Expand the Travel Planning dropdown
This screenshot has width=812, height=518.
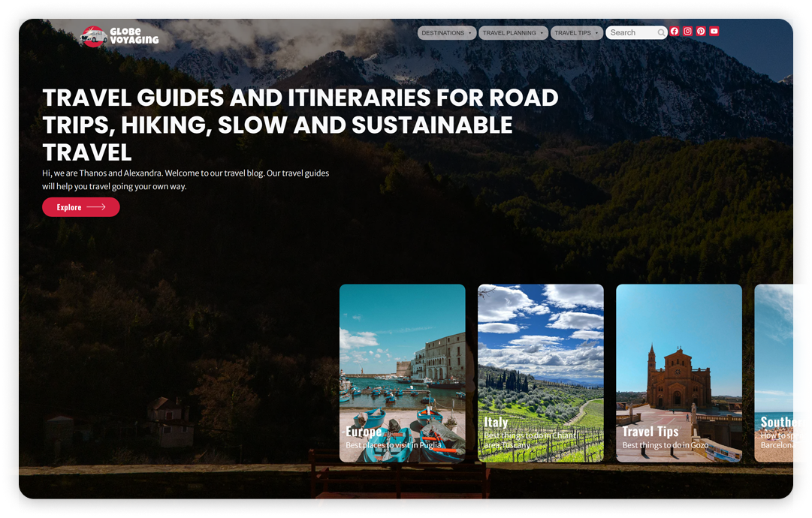[513, 33]
